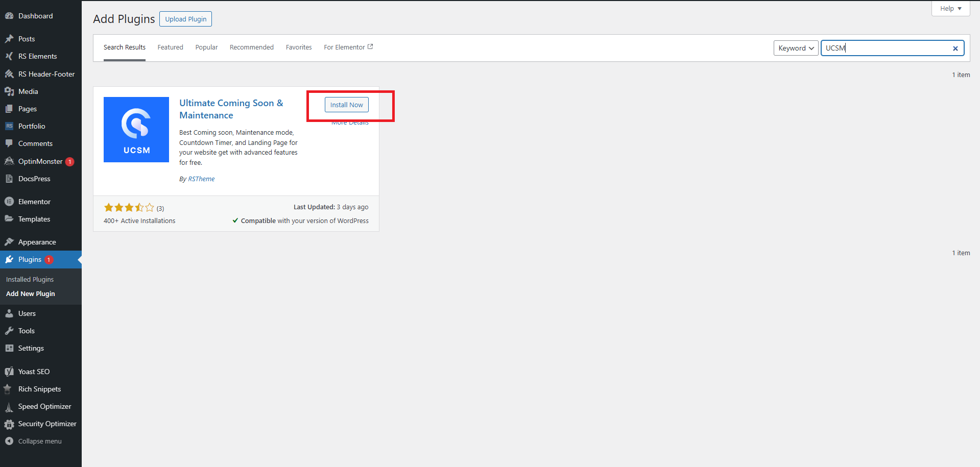Click the plugin description paragraph text
This screenshot has height=467, width=980.
[238, 148]
